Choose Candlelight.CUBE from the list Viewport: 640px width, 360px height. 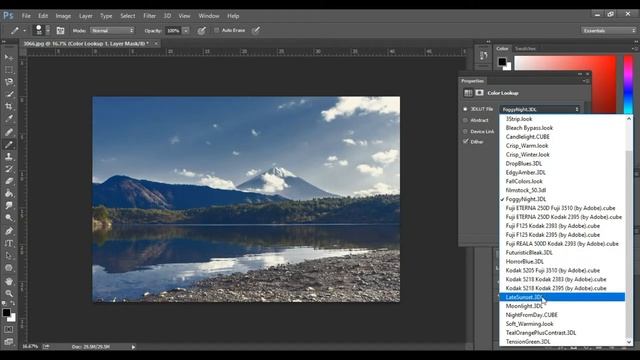pyautogui.click(x=562, y=137)
